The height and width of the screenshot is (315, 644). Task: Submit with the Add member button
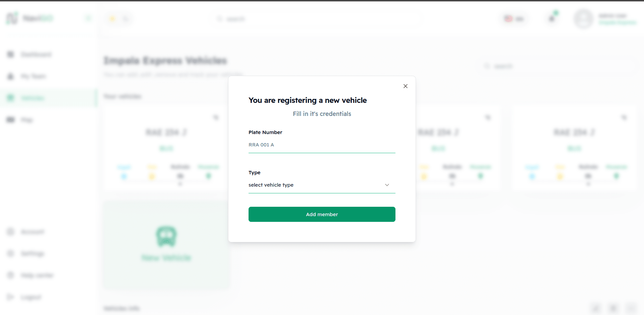(x=322, y=214)
